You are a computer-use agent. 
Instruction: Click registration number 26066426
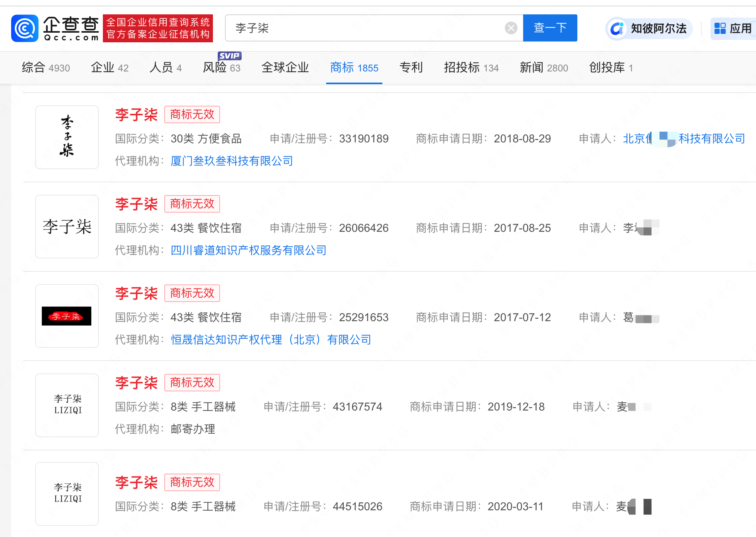point(364,228)
